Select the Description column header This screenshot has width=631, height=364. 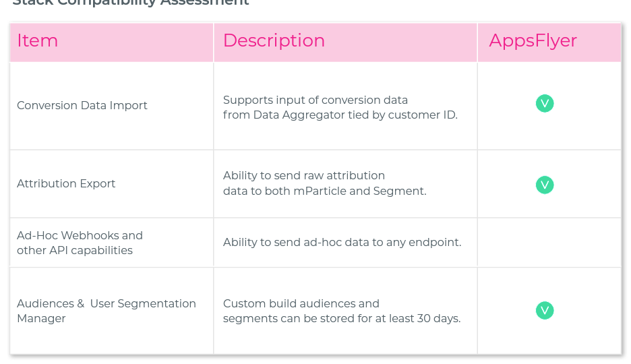tap(345, 42)
